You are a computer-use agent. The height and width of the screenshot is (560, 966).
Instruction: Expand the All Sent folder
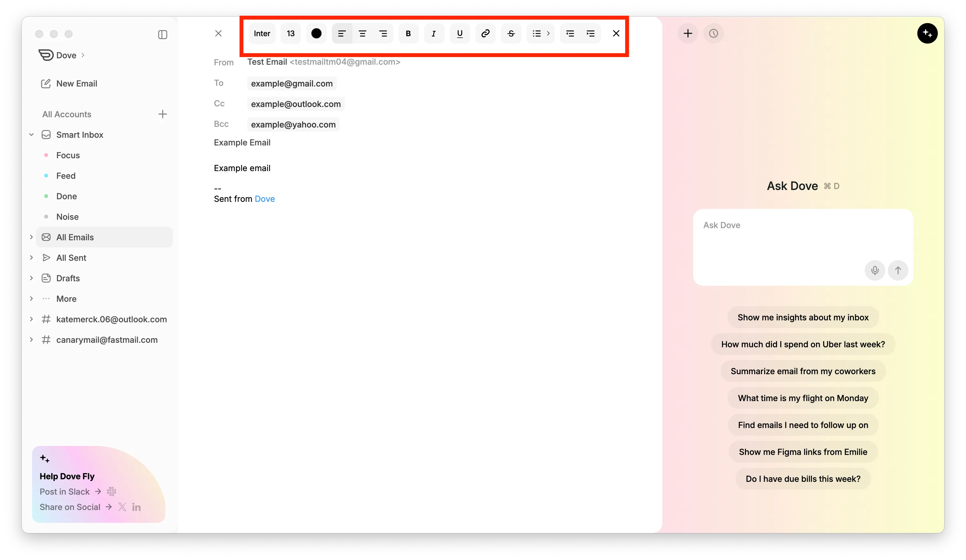(31, 258)
